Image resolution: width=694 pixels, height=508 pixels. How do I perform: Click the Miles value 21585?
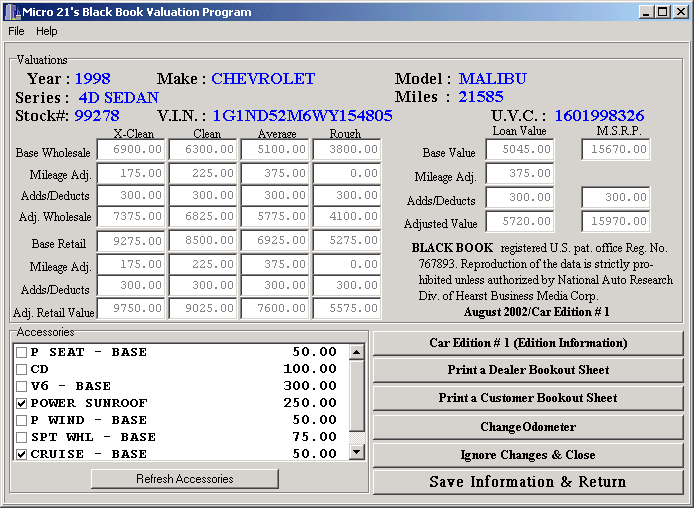481,97
